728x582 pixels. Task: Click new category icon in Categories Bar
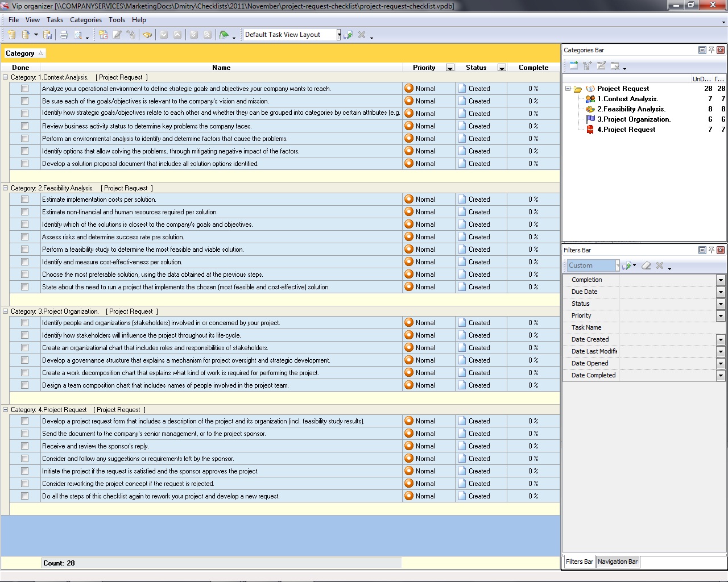(x=574, y=66)
